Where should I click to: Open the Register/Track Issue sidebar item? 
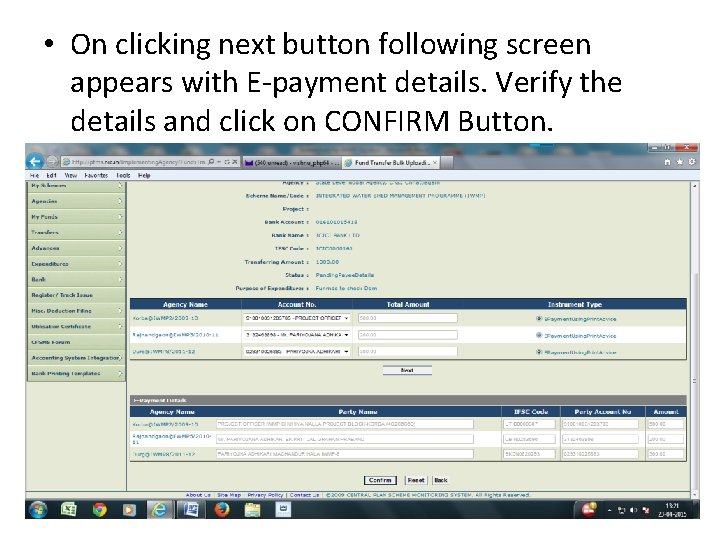tap(76, 295)
